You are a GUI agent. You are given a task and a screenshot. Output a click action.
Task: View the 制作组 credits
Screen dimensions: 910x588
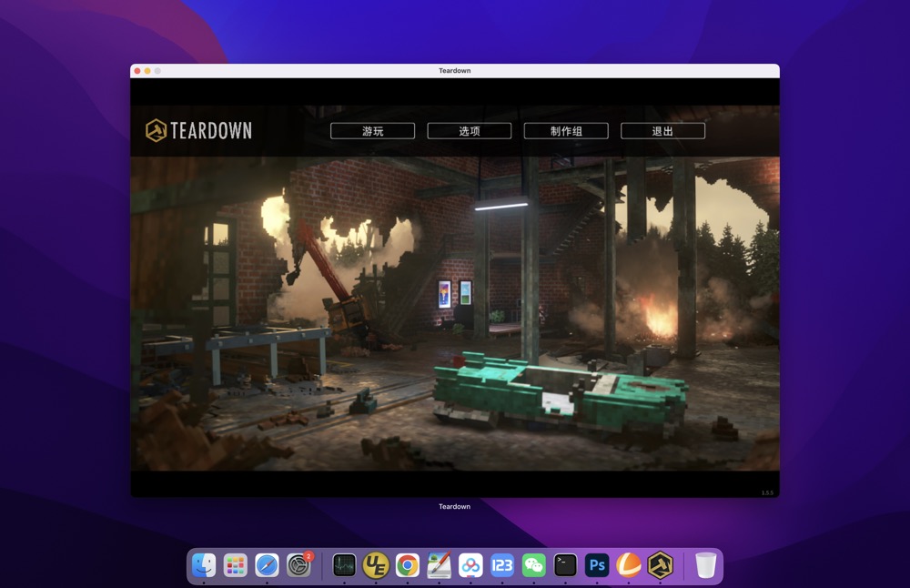566,131
